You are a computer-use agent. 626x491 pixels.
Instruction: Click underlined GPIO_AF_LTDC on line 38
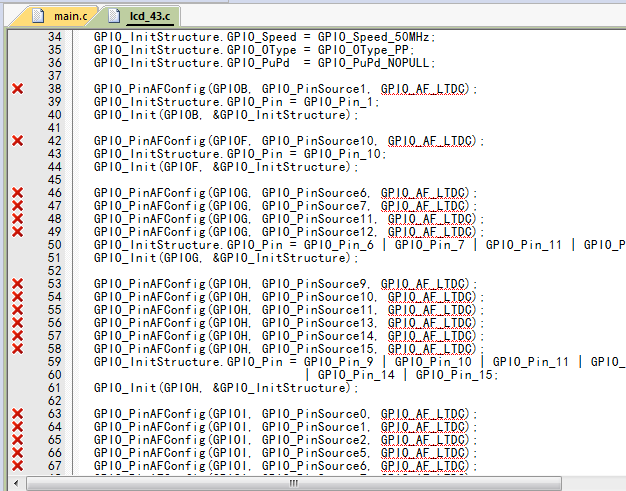423,89
